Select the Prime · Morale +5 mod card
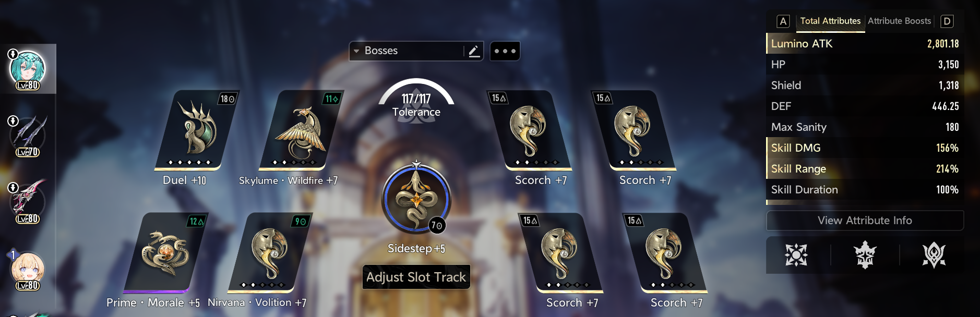The image size is (980, 317). click(165, 252)
